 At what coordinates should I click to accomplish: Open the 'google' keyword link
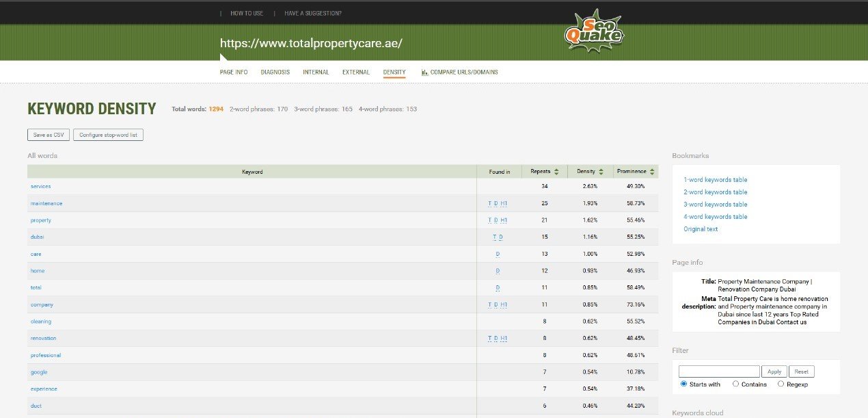39,372
